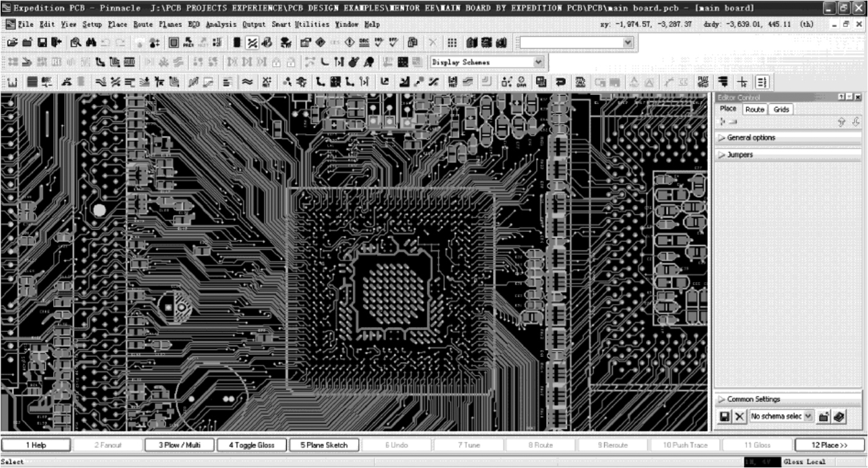Click the dot grid icon in top toolbar
This screenshot has width=868, height=468.
[x=452, y=43]
